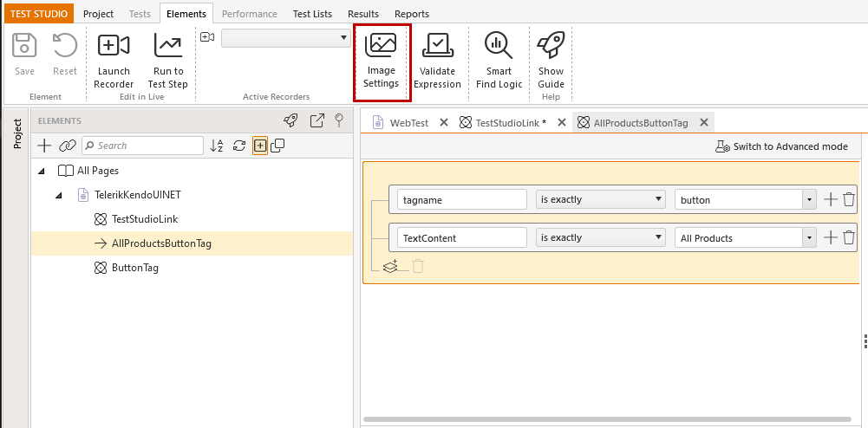Image resolution: width=868 pixels, height=428 pixels.
Task: Click the recorder camera icon beside dropdown
Action: point(207,37)
